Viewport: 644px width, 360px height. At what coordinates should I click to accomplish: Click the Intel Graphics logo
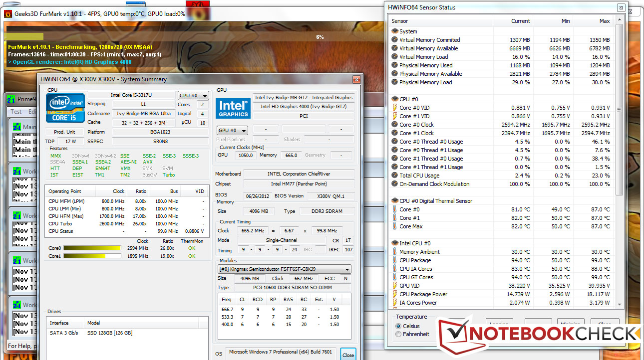pyautogui.click(x=233, y=108)
